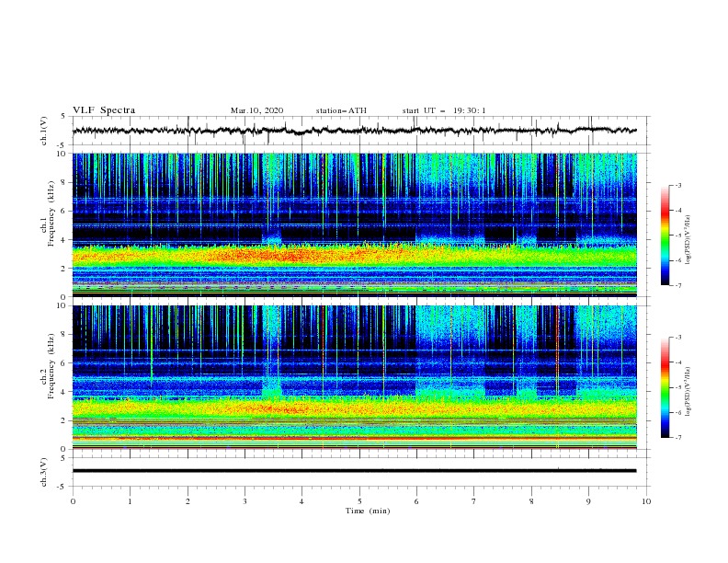Click the ch.1 spectrogram color bar

pos(665,236)
